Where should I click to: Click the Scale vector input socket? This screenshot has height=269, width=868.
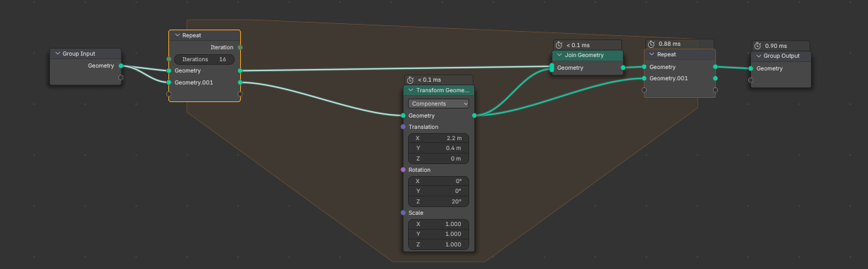click(x=403, y=213)
